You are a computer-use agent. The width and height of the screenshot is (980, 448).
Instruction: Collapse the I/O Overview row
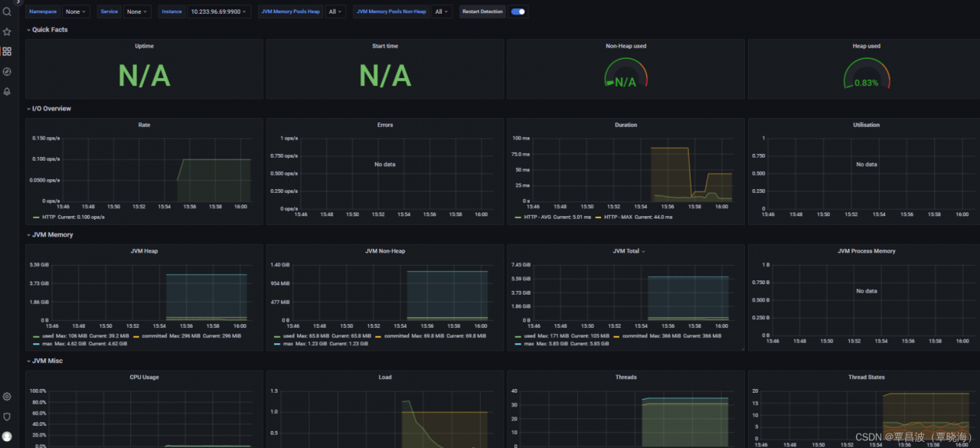tap(49, 109)
